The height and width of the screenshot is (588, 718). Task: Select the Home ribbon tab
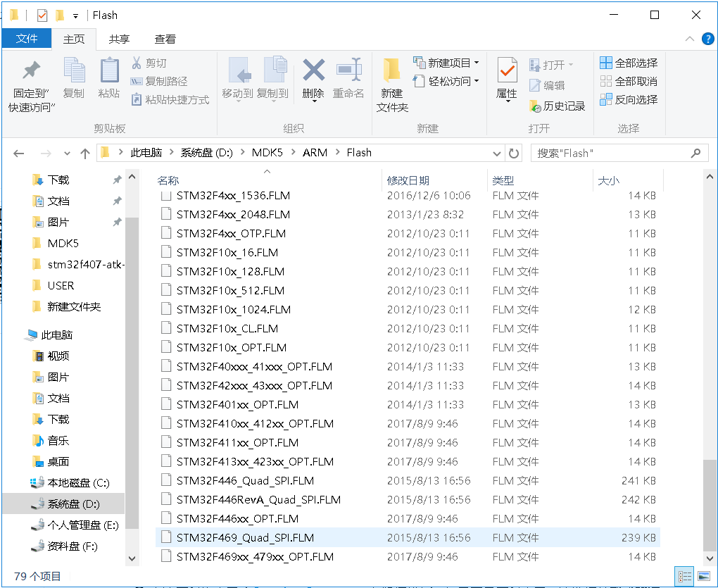coord(74,39)
